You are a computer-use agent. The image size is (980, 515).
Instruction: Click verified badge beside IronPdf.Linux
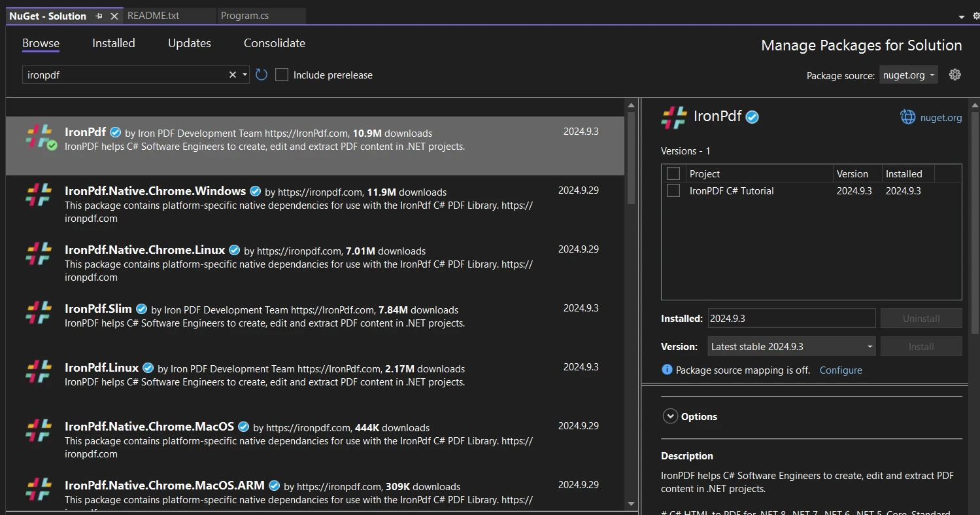tap(148, 368)
